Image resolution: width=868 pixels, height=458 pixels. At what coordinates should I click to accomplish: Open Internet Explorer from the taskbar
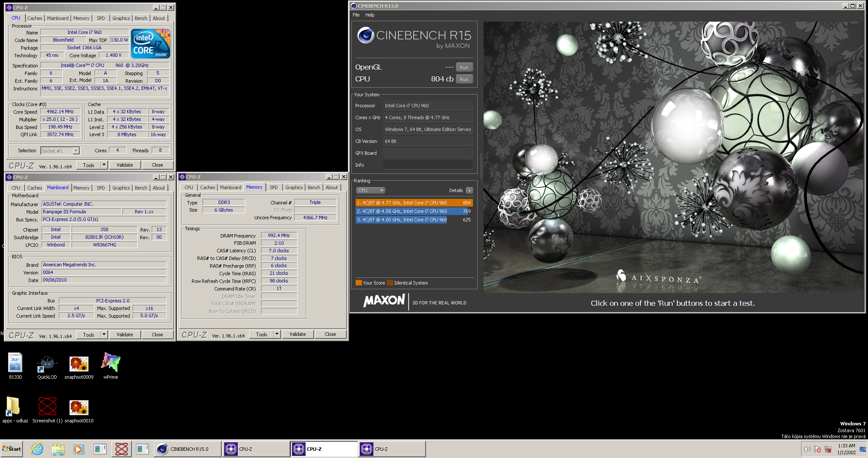[37, 449]
